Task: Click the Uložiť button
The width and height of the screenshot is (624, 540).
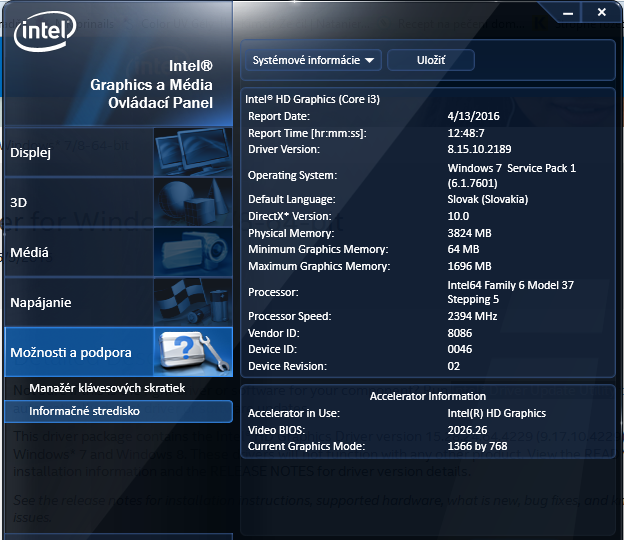Action: tap(431, 60)
